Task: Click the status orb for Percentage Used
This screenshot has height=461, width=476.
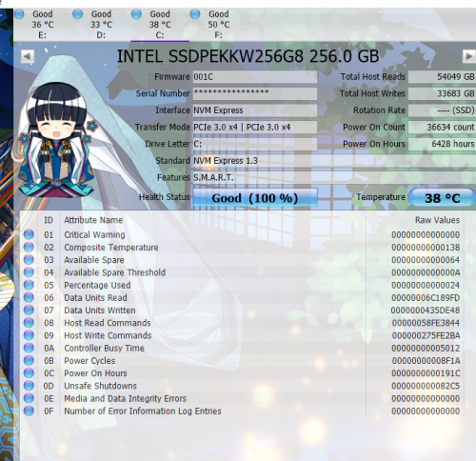Action: coord(29,285)
